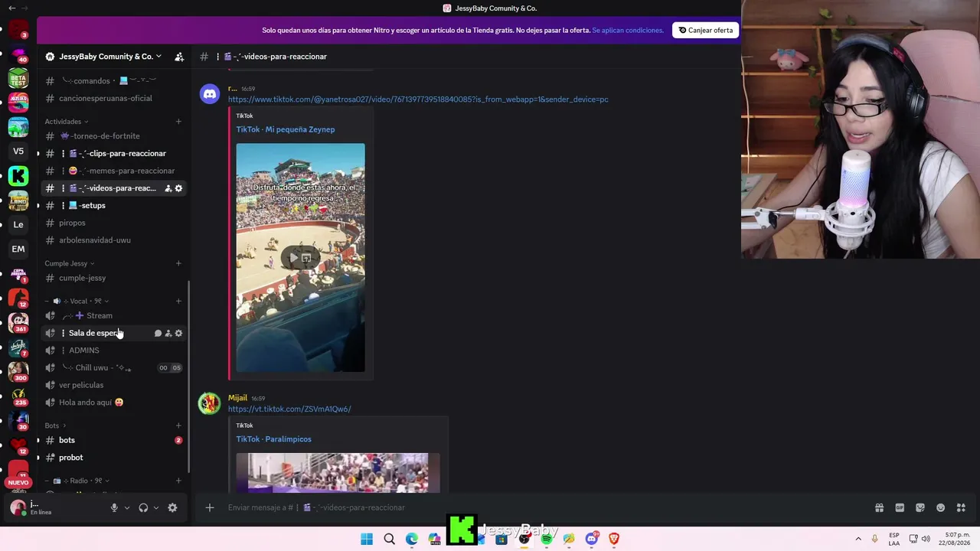
Task: Join the Stream voice channel
Action: tap(113, 315)
